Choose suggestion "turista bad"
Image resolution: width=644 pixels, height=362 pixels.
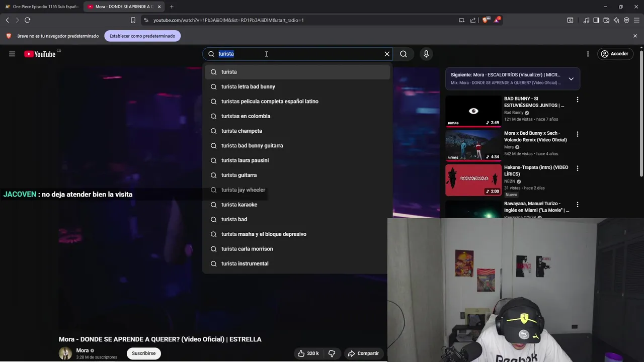pyautogui.click(x=297, y=219)
